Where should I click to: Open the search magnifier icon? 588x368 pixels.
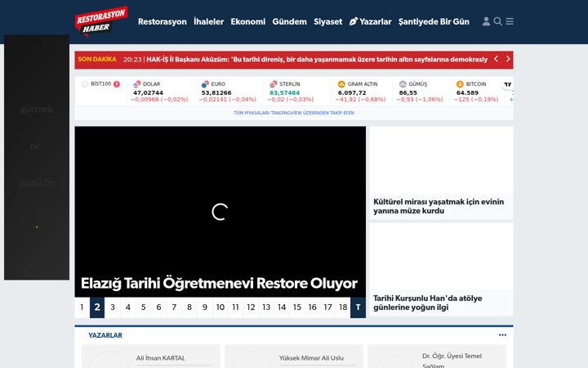tap(497, 21)
